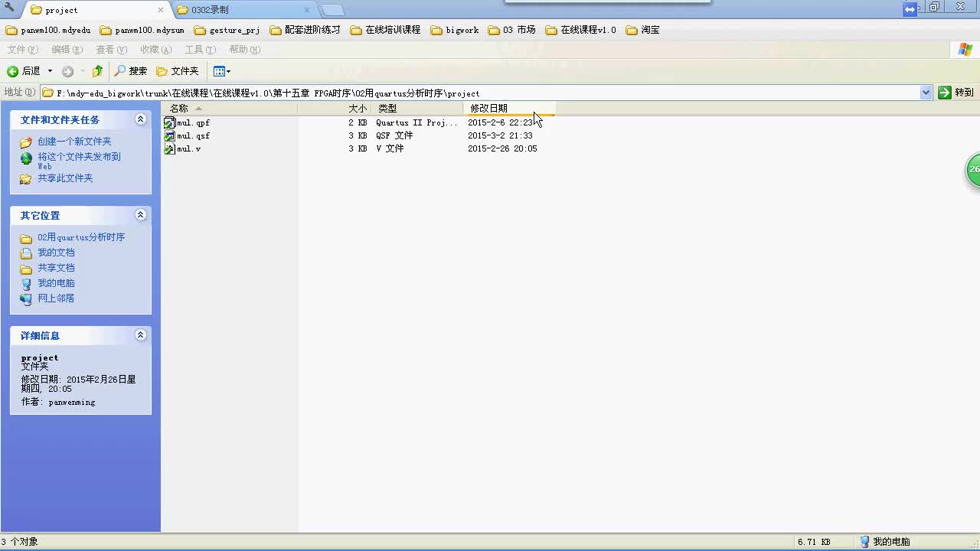Toggle the 文件夹 folders pane button

[178, 71]
